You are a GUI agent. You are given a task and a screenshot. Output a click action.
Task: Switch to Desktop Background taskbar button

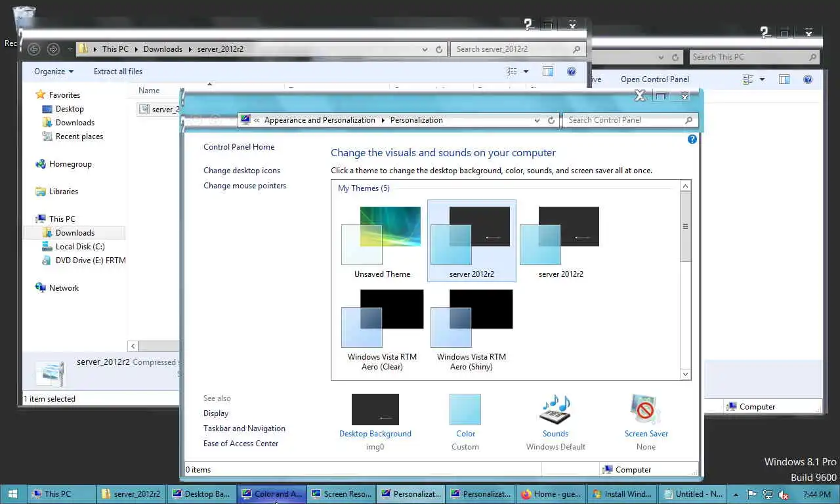coord(200,494)
